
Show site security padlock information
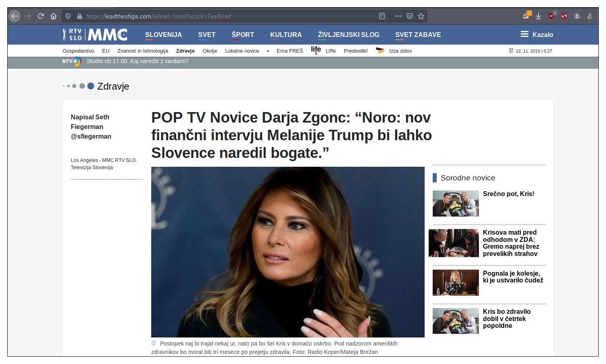(79, 16)
